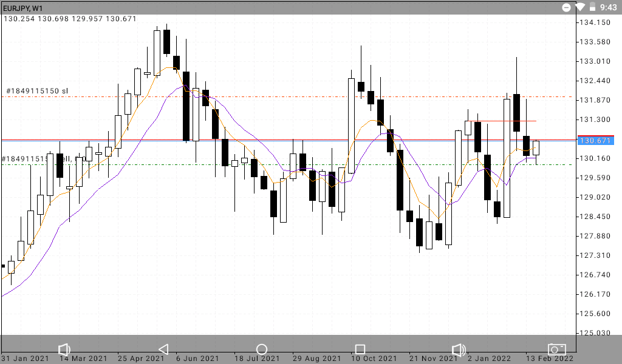Tap the OHLC values 130.254 130.698 line
The height and width of the screenshot is (364, 622).
tap(70, 19)
